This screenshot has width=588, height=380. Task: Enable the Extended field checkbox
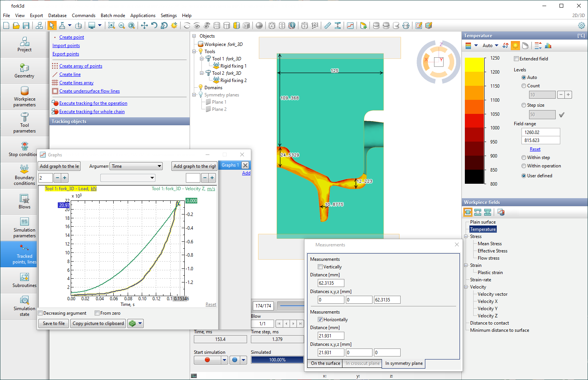[516, 59]
